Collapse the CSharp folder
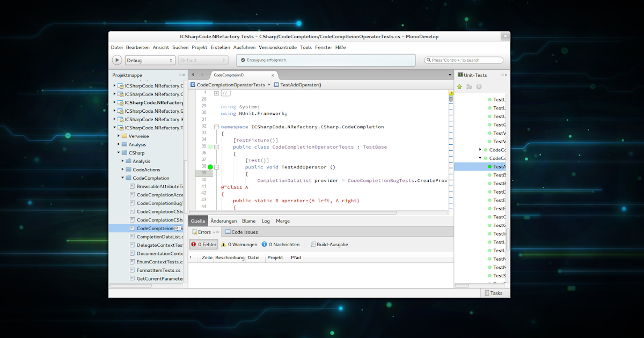644x338 pixels. 118,153
